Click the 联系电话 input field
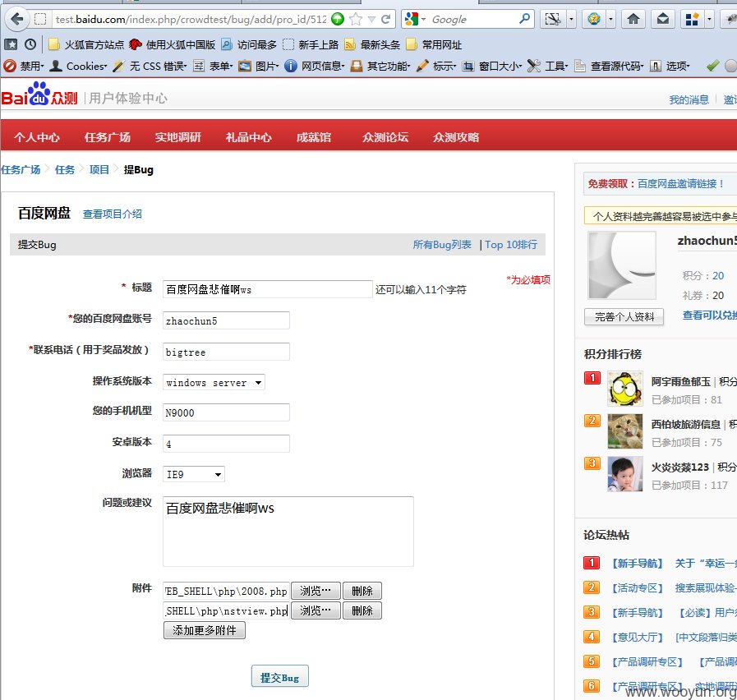 pyautogui.click(x=226, y=352)
